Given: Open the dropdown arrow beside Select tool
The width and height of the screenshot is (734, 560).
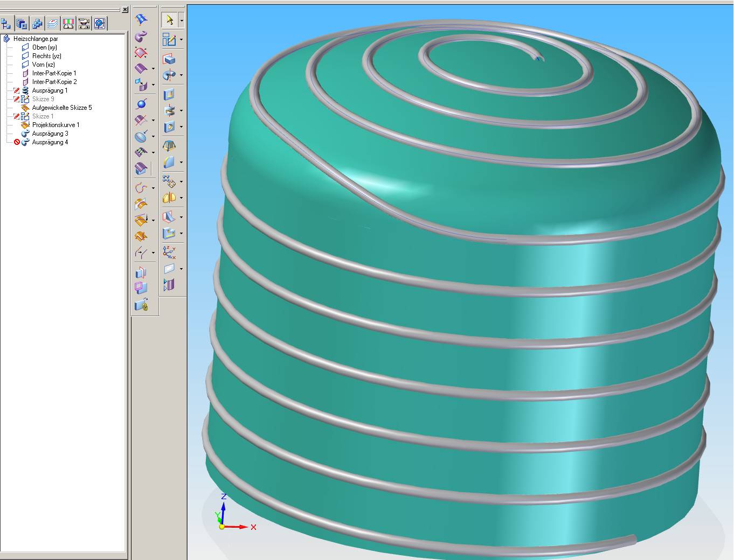Looking at the screenshot, I should tap(182, 21).
